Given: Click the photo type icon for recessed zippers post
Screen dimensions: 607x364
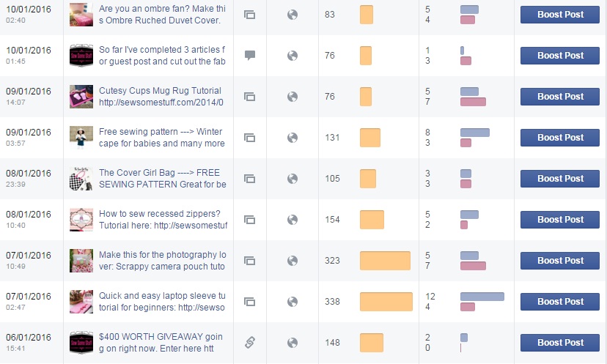Looking at the screenshot, I should (249, 220).
